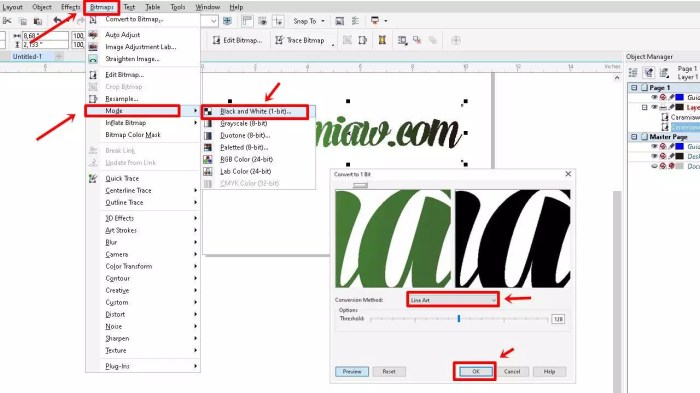
Task: Toggle the Show Guidelines toolbar icon
Action: tap(278, 21)
